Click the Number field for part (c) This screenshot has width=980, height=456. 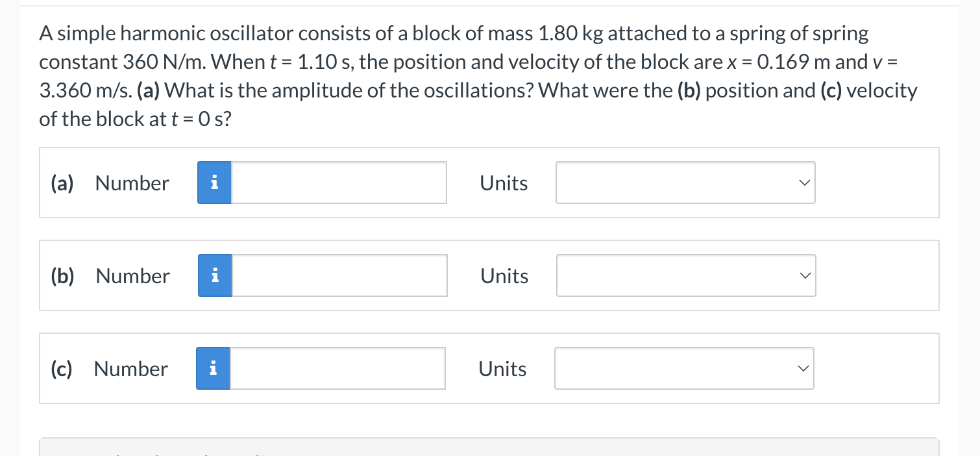[337, 368]
